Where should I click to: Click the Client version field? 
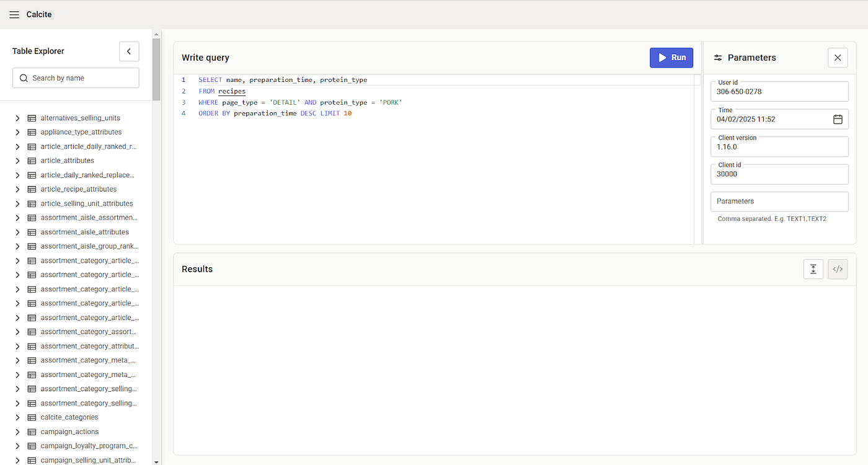point(779,148)
